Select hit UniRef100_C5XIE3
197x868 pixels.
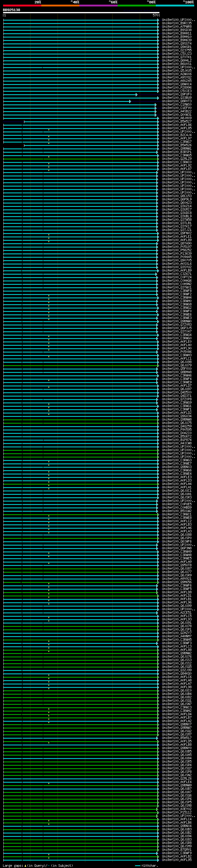point(177,91)
